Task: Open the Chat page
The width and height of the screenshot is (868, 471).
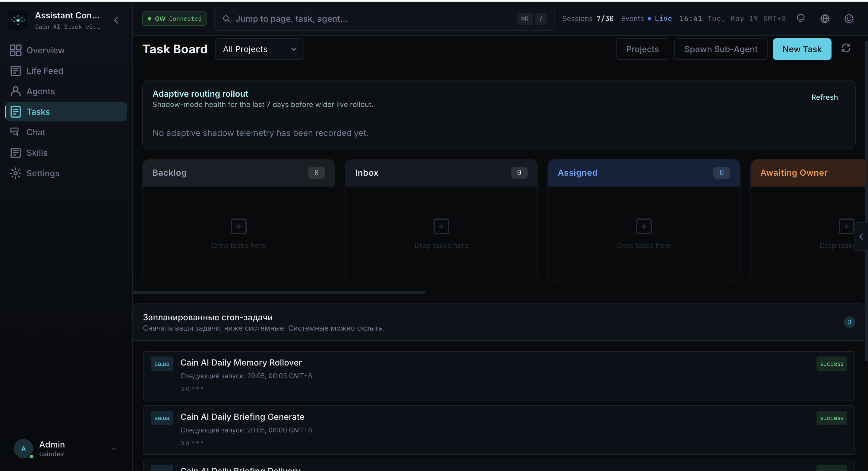Action: pos(66,132)
